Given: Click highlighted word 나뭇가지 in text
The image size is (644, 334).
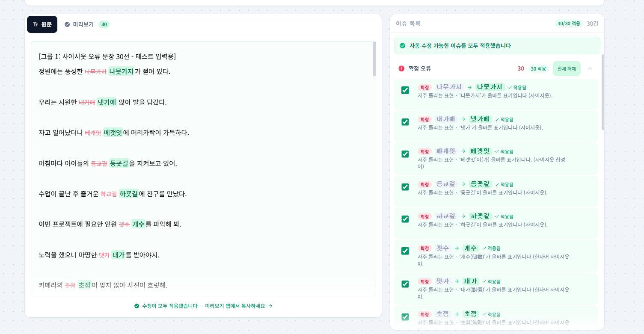Looking at the screenshot, I should [x=121, y=71].
